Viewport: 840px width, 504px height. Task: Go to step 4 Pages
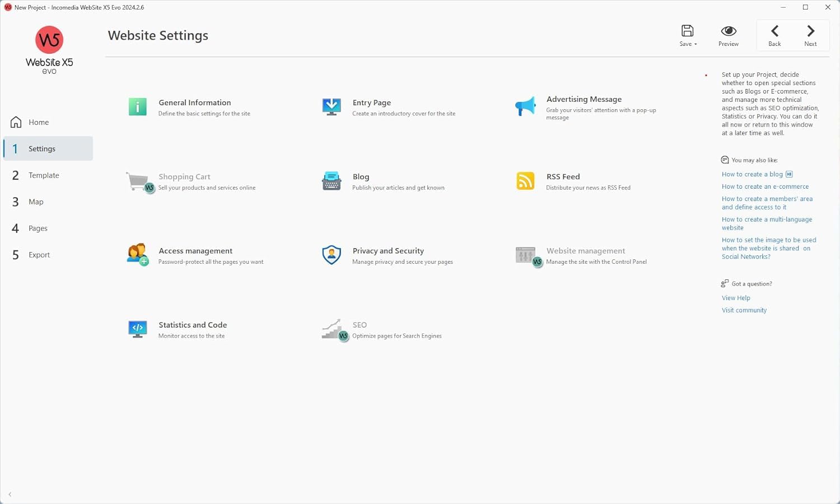click(x=48, y=228)
